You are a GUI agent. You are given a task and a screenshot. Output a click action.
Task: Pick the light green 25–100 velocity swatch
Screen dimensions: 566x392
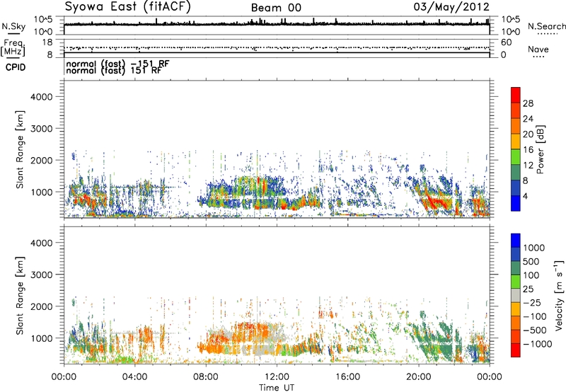(x=516, y=282)
